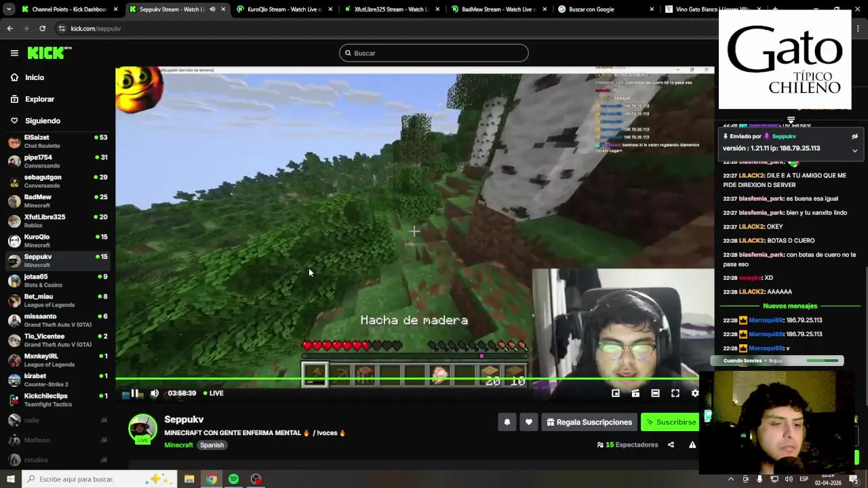Click the green Suscribirse button
The width and height of the screenshot is (868, 488).
tap(671, 422)
